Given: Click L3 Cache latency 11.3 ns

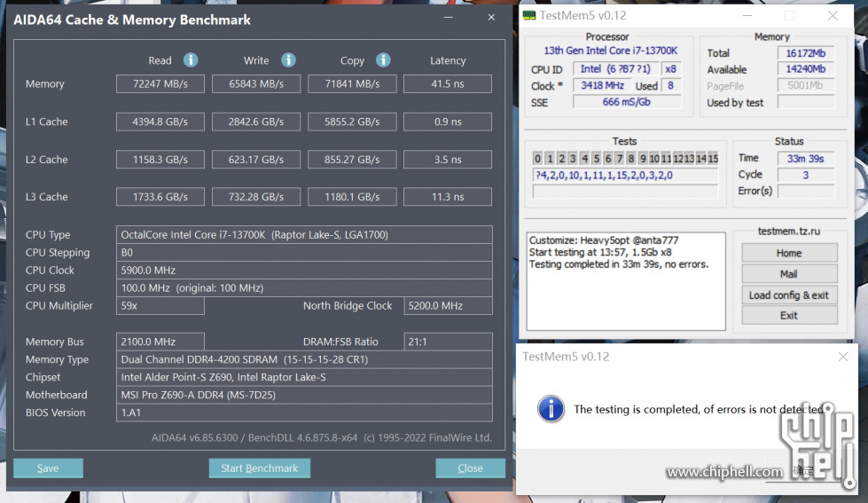Looking at the screenshot, I should [x=447, y=197].
